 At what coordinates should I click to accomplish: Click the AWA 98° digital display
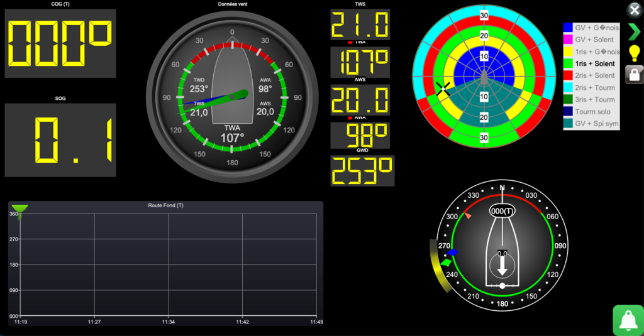coord(360,136)
